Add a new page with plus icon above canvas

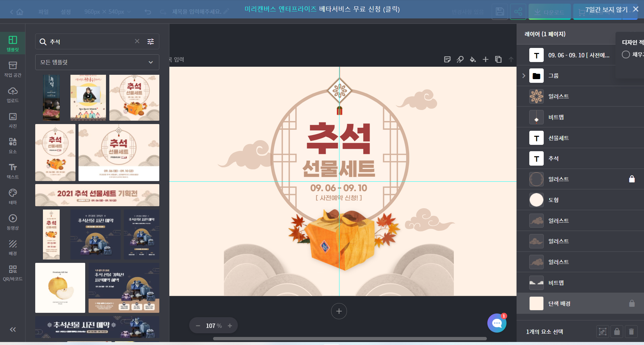point(485,59)
